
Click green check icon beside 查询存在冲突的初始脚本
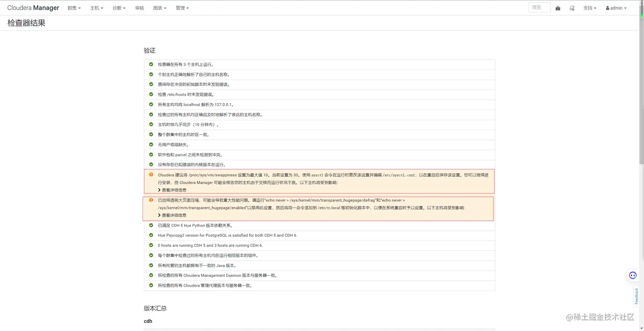(151, 84)
